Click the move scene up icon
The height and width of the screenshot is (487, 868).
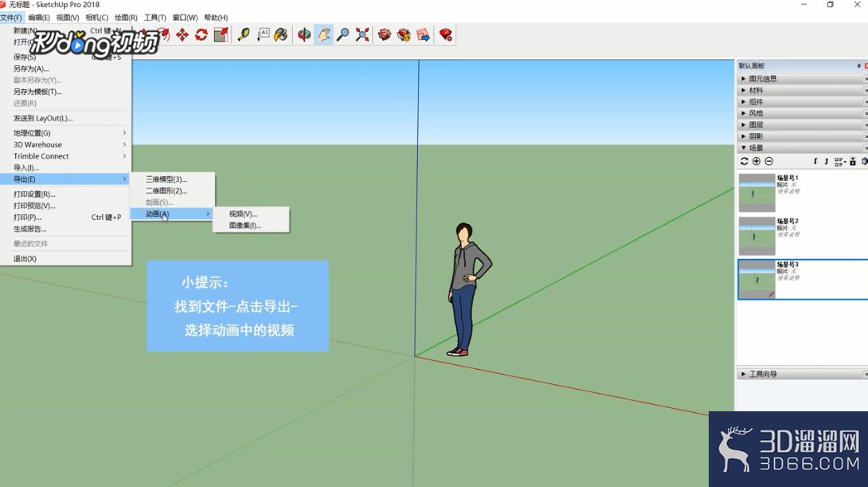[826, 161]
